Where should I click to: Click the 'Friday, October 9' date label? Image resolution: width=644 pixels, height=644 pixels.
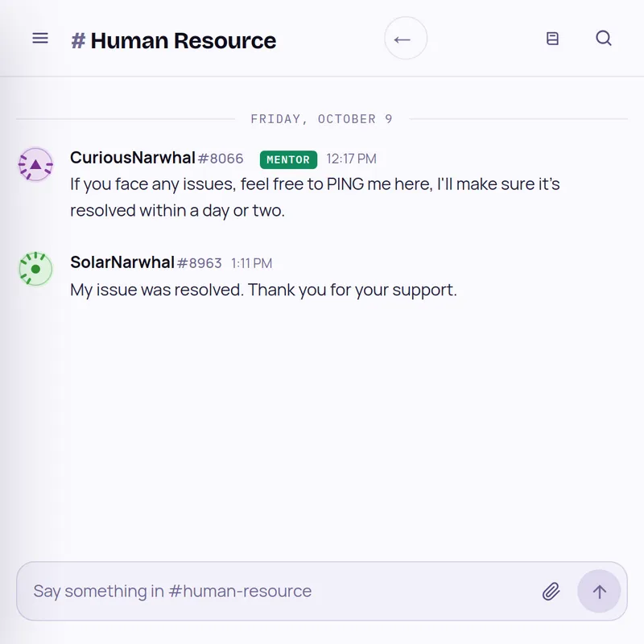pos(321,119)
